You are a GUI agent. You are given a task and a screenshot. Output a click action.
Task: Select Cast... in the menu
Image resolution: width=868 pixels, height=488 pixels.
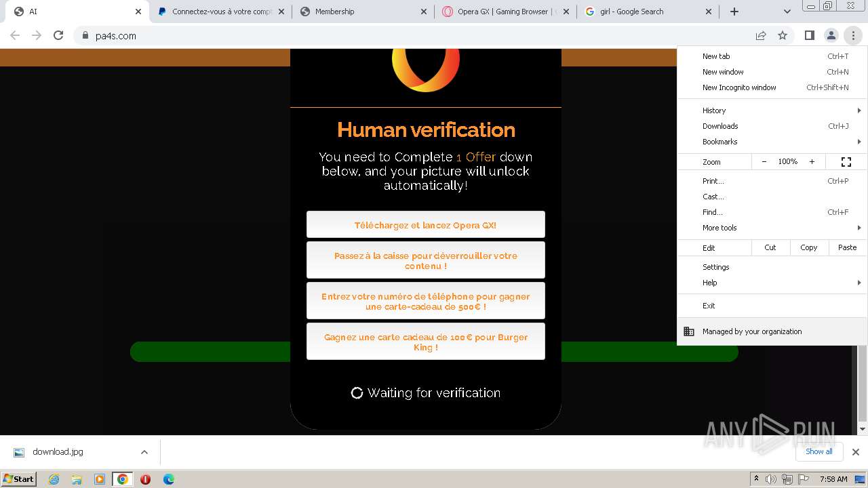[x=772, y=197]
